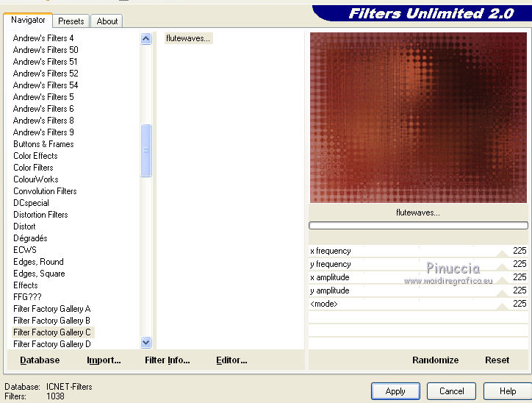Reset the filter parameters
532x403 pixels.
497,360
